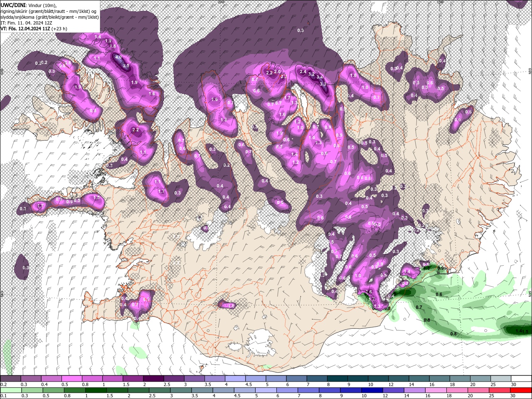Click the "VT: Fös. 12.04.2024 11Z" valid time
The width and height of the screenshot is (532, 399).
(x=25, y=29)
